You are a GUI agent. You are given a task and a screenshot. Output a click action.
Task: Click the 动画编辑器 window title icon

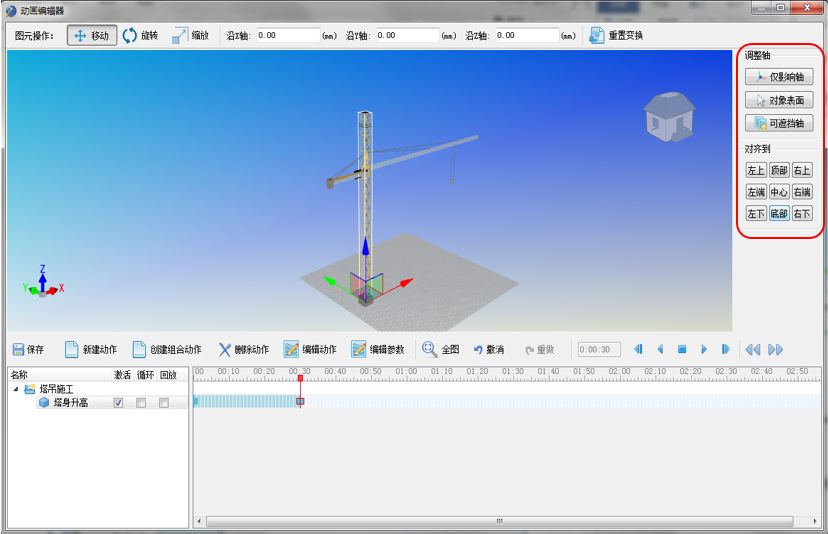click(x=11, y=11)
